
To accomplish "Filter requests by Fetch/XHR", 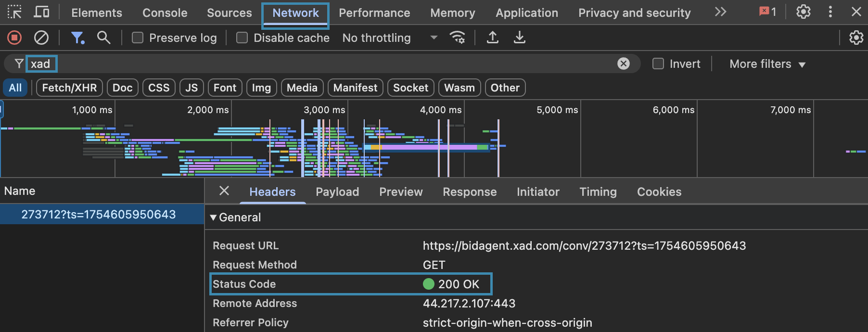I will pos(69,88).
